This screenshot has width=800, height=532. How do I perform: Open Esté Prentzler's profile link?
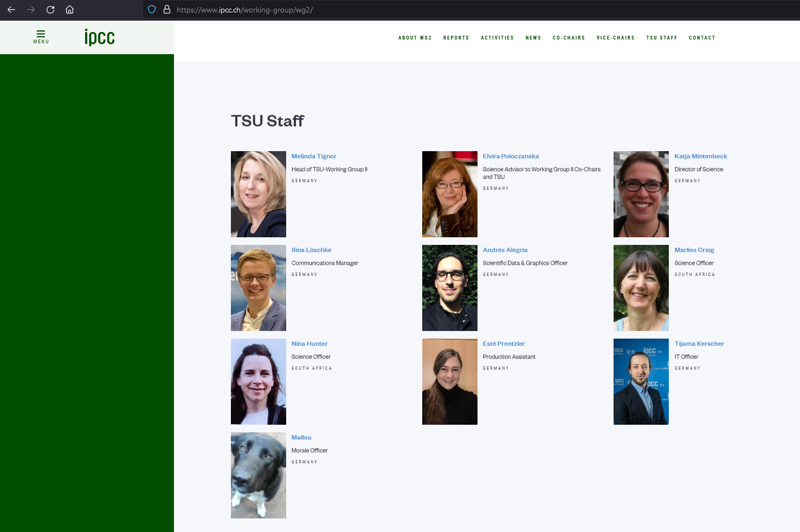click(504, 343)
